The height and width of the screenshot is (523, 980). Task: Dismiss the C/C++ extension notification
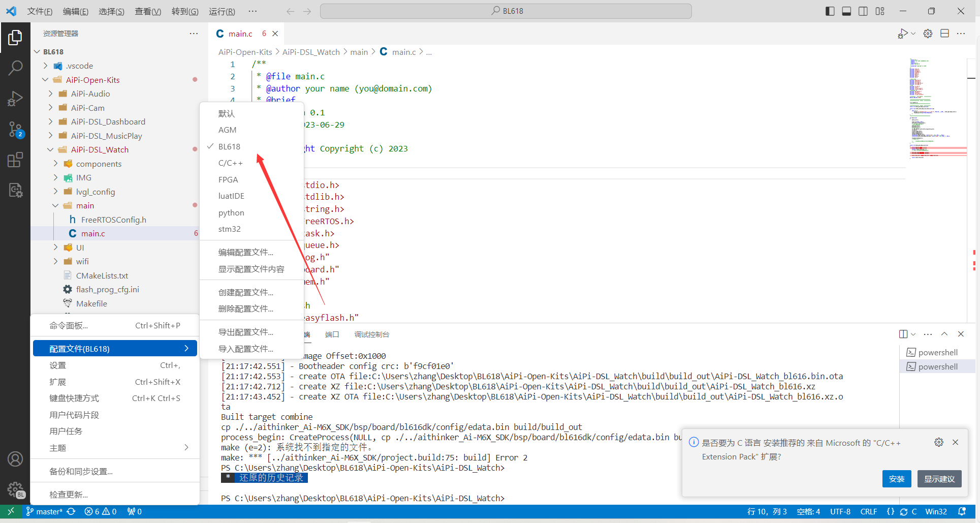click(955, 442)
